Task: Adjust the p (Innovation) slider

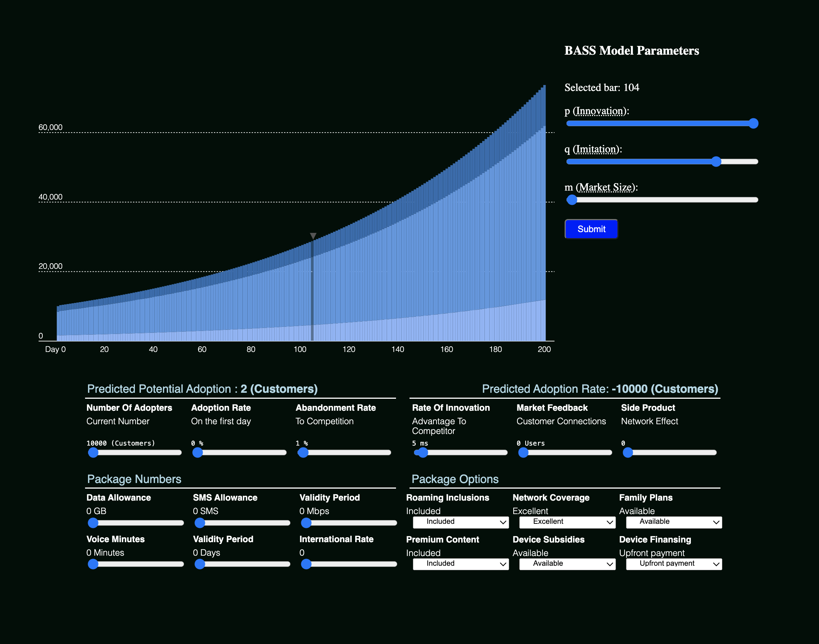Action: tap(662, 123)
